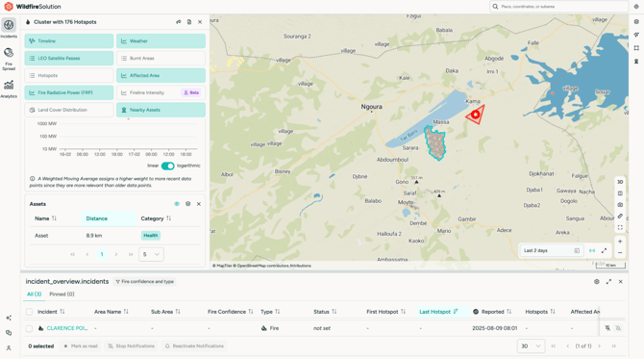
Task: Toggle the LEO Satellite Passes widget
Action: [69, 59]
